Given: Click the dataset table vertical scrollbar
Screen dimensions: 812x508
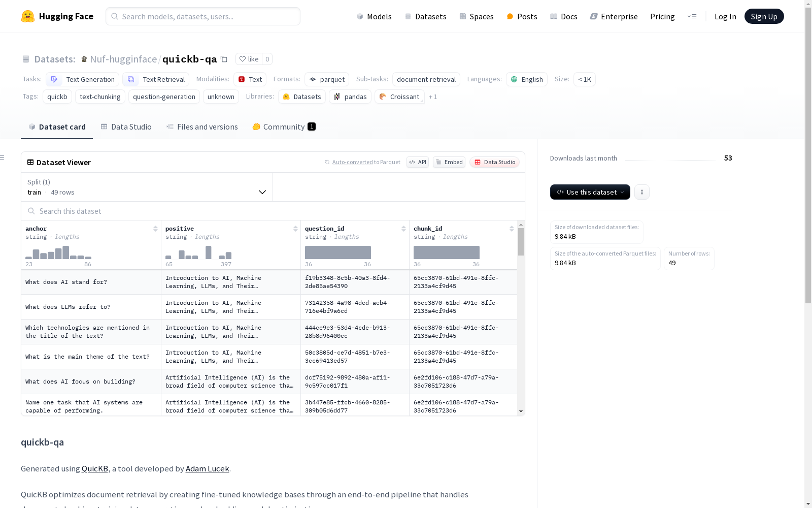Looking at the screenshot, I should [x=521, y=242].
